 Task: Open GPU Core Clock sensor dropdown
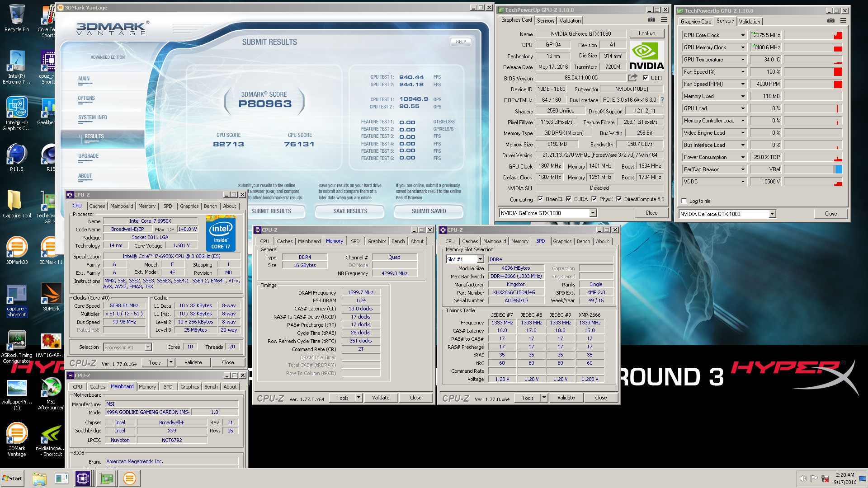pos(742,35)
